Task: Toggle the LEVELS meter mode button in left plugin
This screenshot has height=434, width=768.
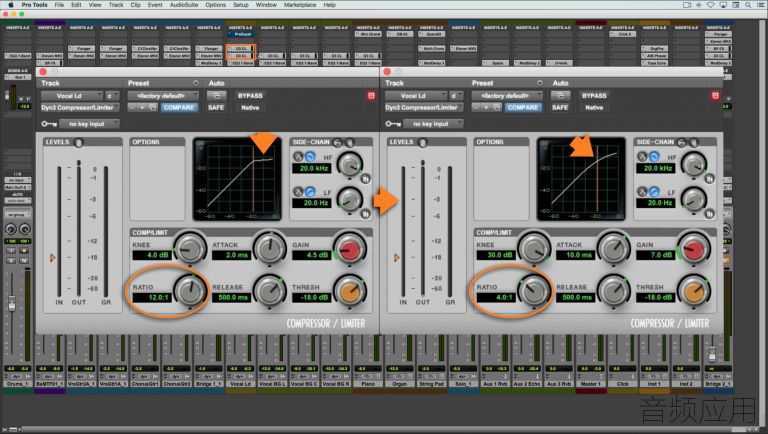Action: coord(78,143)
